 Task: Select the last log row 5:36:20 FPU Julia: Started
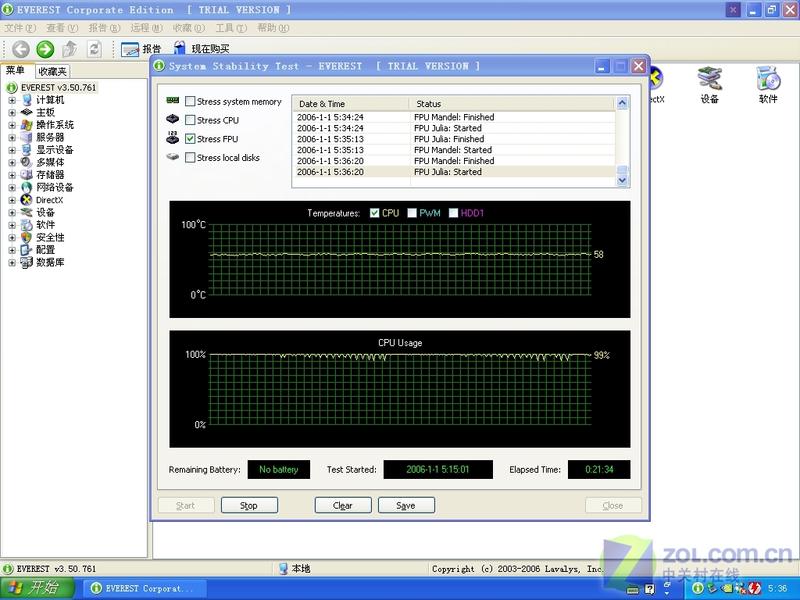click(x=454, y=172)
